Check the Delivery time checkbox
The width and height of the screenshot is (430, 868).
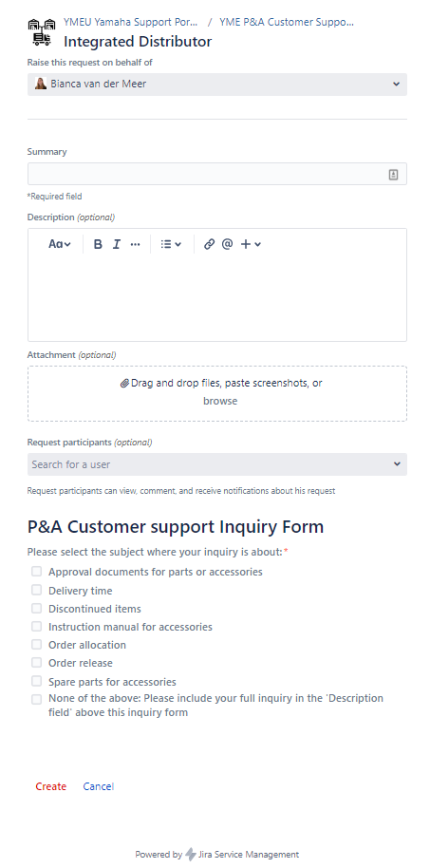coord(36,590)
